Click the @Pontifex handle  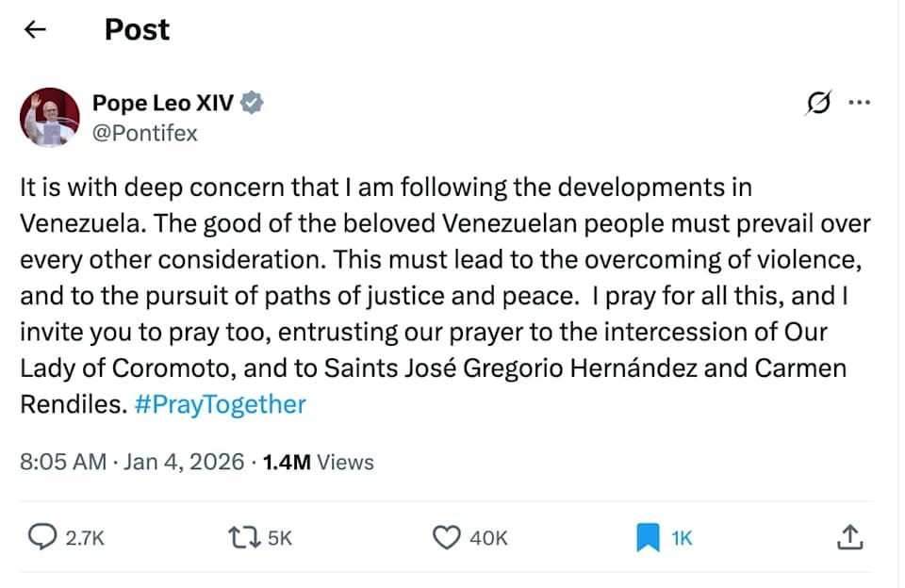tap(145, 133)
